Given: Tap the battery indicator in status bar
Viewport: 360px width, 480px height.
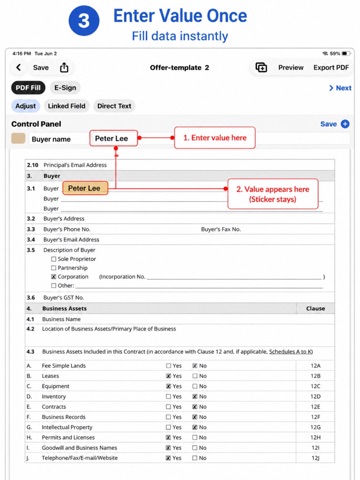Looking at the screenshot, I should pos(346,53).
